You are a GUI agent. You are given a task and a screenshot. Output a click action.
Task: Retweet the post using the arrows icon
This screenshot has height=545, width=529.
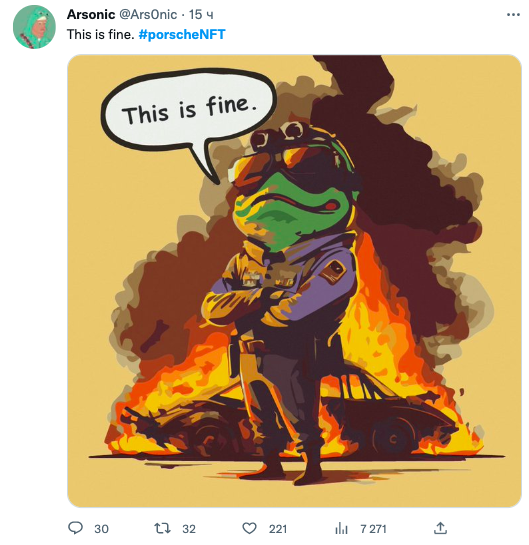point(162,528)
